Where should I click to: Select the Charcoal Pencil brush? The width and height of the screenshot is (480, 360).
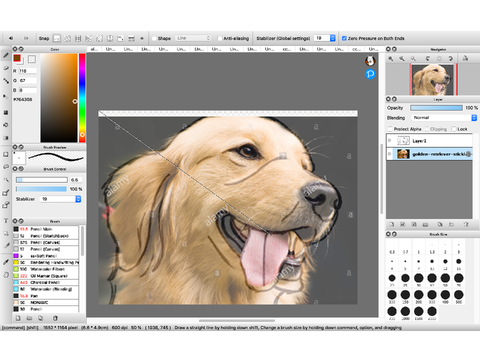(x=46, y=282)
